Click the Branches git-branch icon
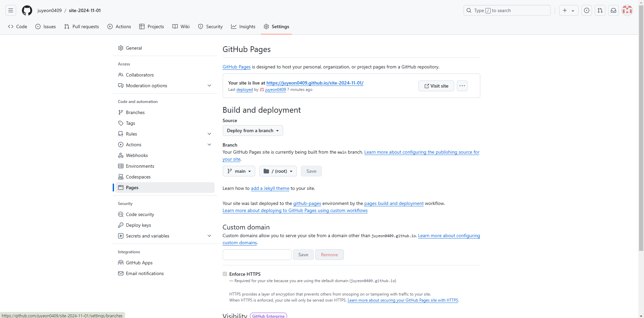644x318 pixels. [121, 112]
